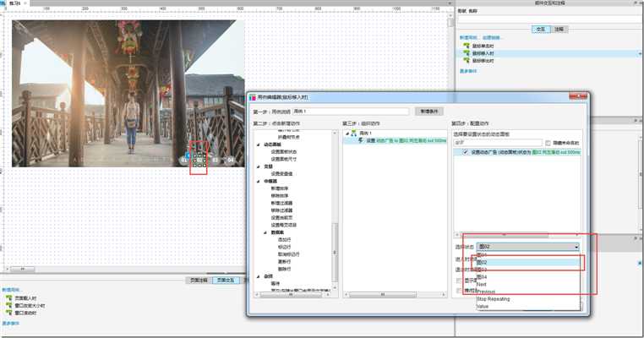Click the 创建链接 link

pyautogui.click(x=493, y=38)
